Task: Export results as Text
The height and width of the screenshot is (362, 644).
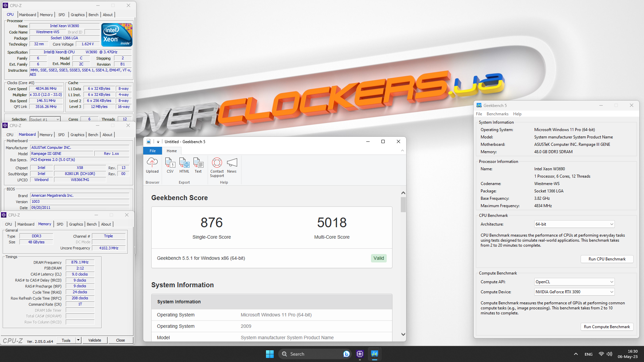Action: pos(198,166)
